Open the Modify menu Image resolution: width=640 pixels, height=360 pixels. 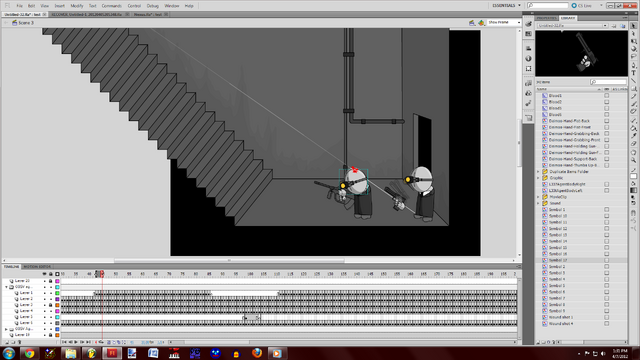click(x=77, y=6)
